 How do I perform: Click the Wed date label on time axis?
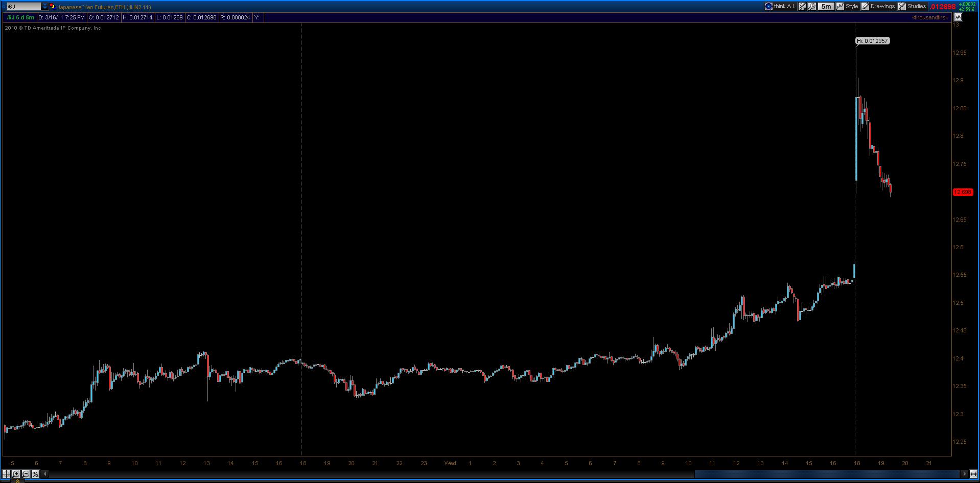pos(450,463)
